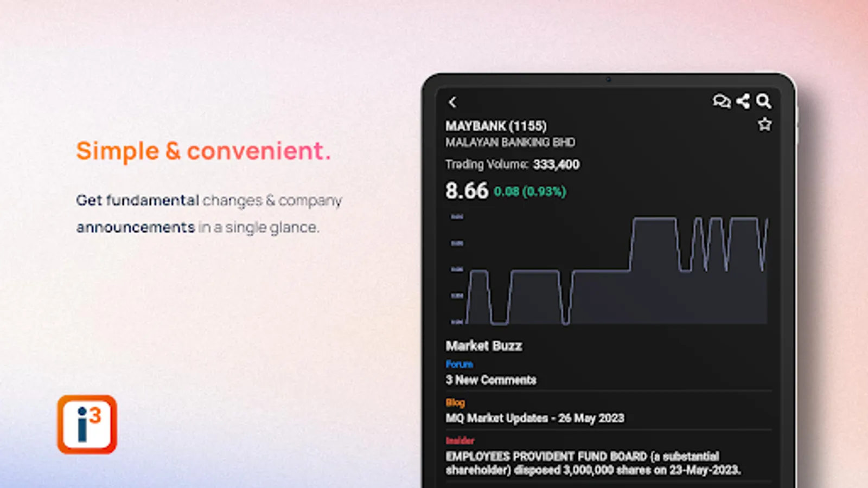Tap the back arrow icon
The width and height of the screenshot is (868, 488).
click(453, 102)
